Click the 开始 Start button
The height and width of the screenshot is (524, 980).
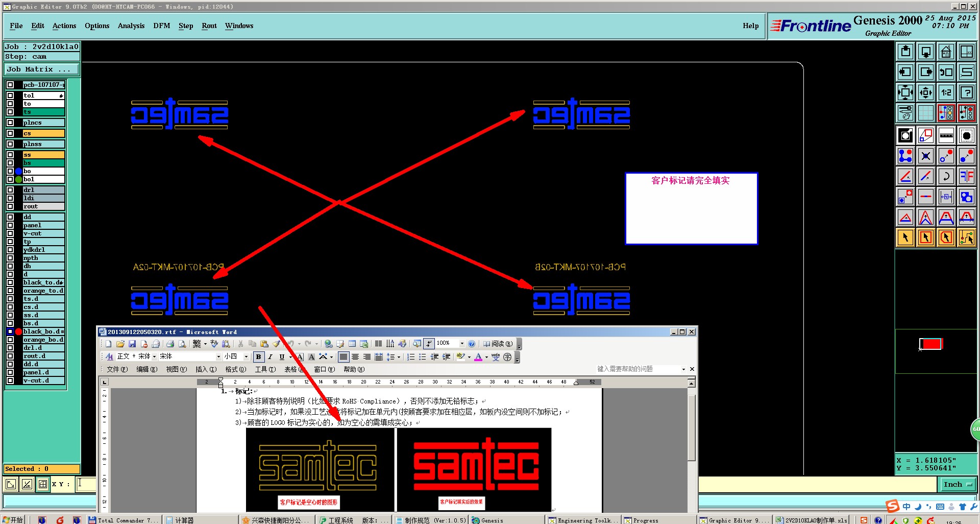13,520
